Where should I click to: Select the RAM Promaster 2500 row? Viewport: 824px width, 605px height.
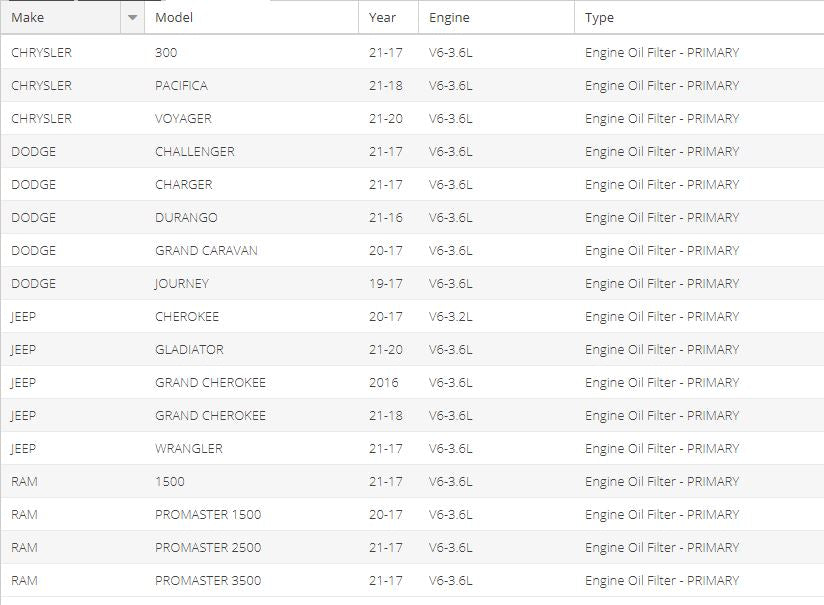coord(412,548)
